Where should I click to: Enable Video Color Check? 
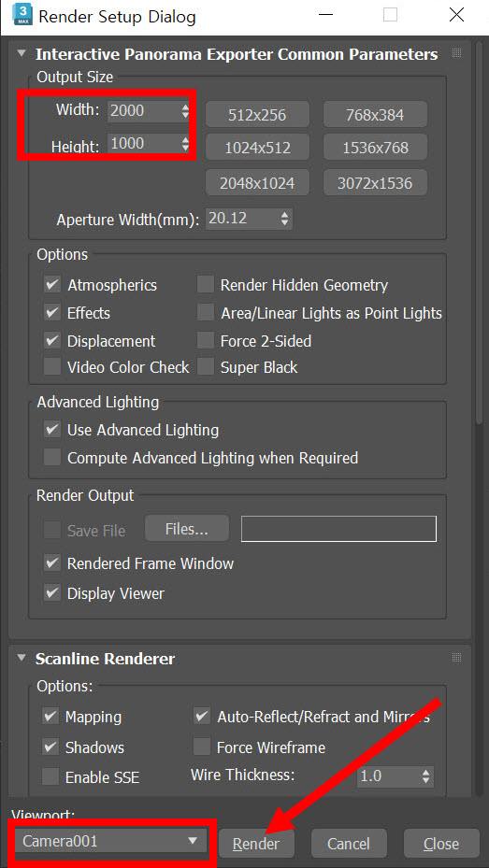coord(52,367)
